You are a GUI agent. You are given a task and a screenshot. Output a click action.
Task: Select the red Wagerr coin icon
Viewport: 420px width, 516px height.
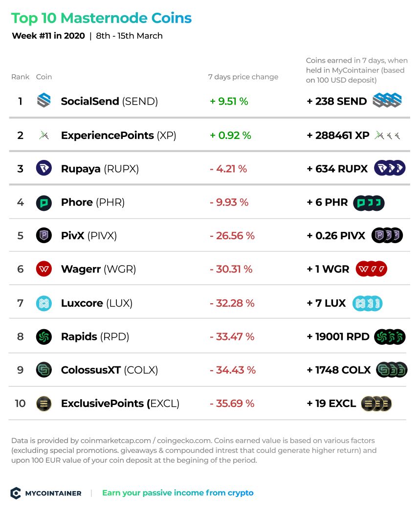click(44, 269)
